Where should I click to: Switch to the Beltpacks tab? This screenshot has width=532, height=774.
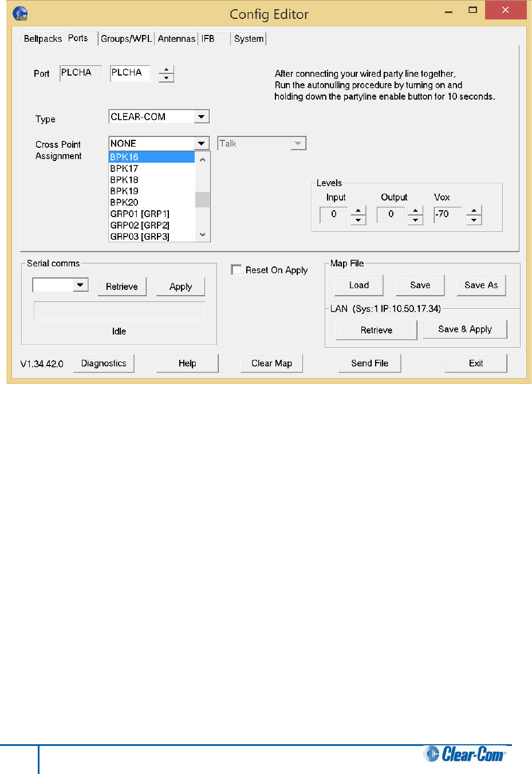pyautogui.click(x=43, y=38)
